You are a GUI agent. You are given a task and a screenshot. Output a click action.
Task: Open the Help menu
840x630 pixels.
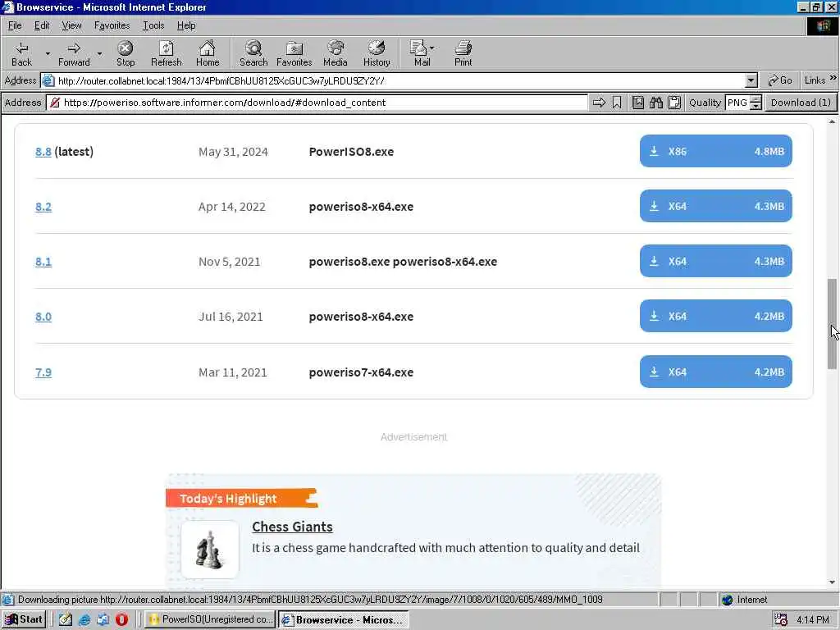(x=186, y=25)
